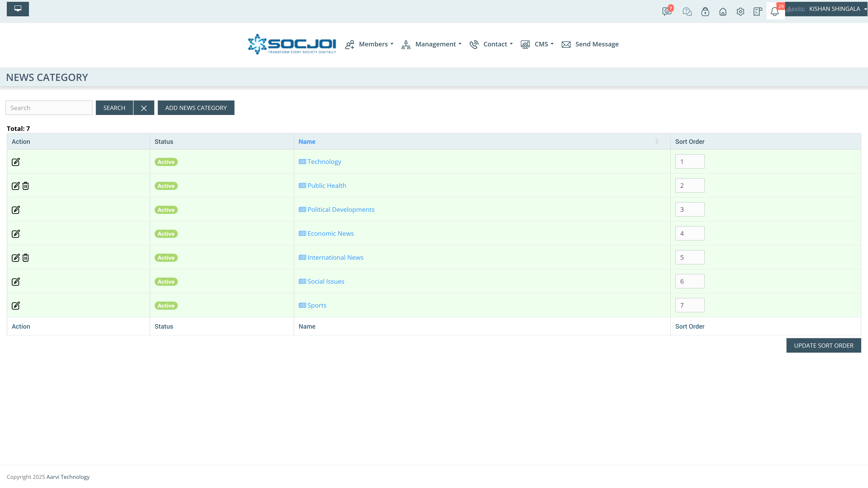Open the chat icon with badge 7

coord(667,11)
